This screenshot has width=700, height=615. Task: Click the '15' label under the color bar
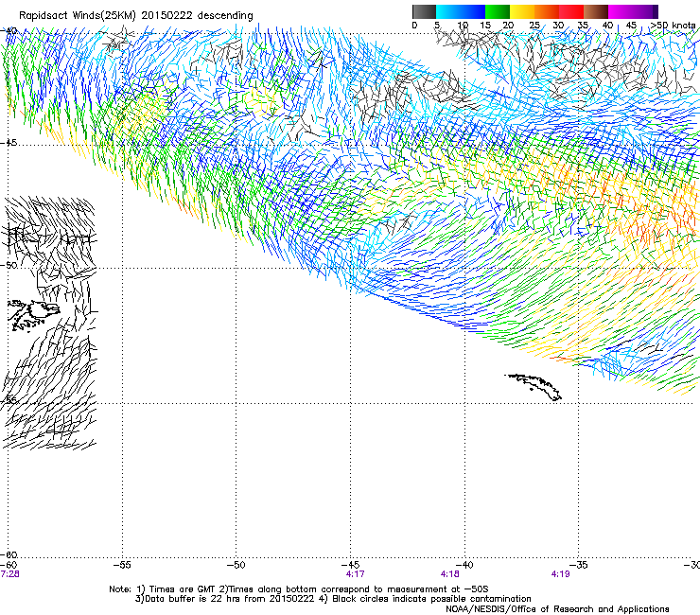[x=485, y=26]
